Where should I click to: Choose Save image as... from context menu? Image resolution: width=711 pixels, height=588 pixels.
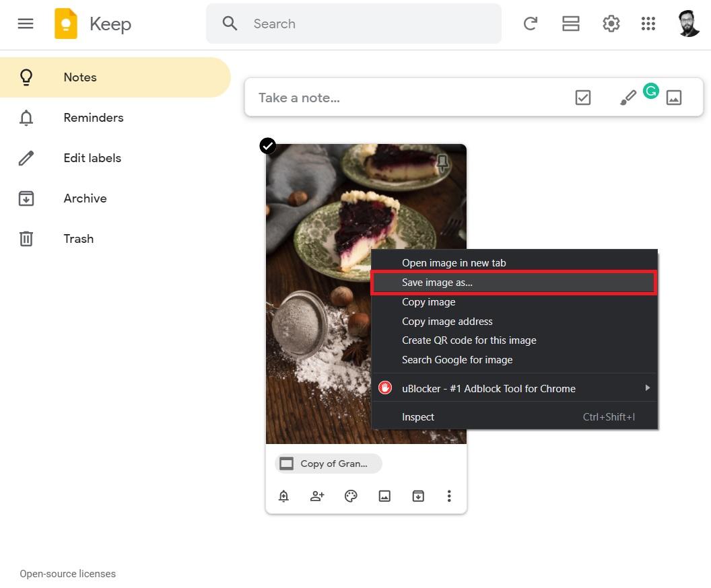(x=437, y=283)
